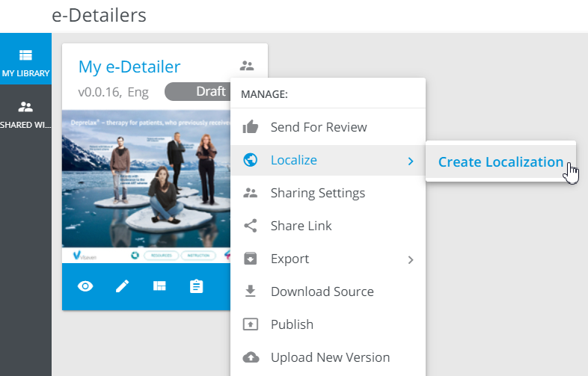Viewport: 588px width, 376px height.
Task: Choose Sharing Settings in Manage menu
Action: click(x=318, y=193)
